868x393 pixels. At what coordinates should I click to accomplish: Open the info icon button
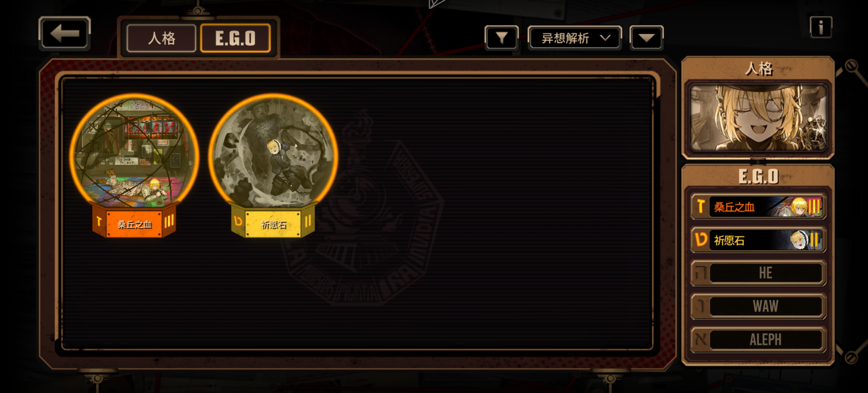click(821, 27)
